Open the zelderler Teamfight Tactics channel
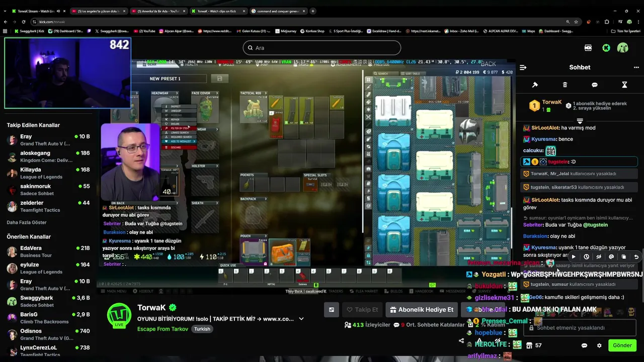 pyautogui.click(x=48, y=206)
